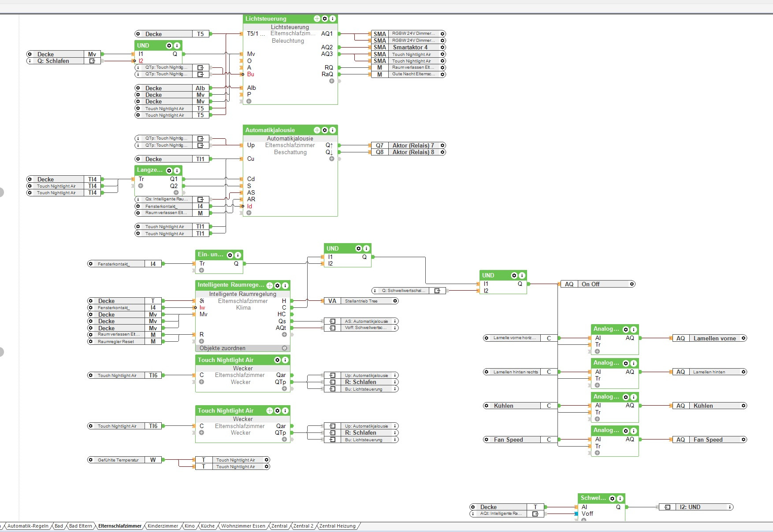Select the Gefühlte Temperatur input object

[x=118, y=460]
